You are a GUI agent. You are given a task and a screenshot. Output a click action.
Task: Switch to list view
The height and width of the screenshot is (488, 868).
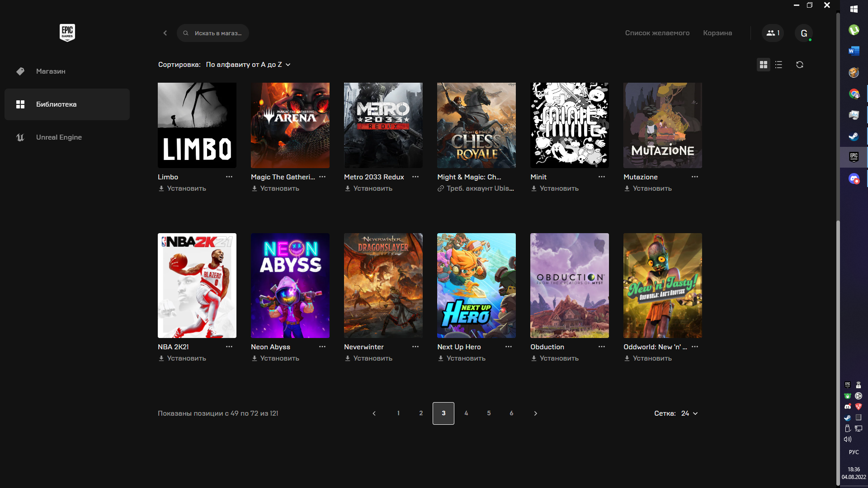click(778, 65)
